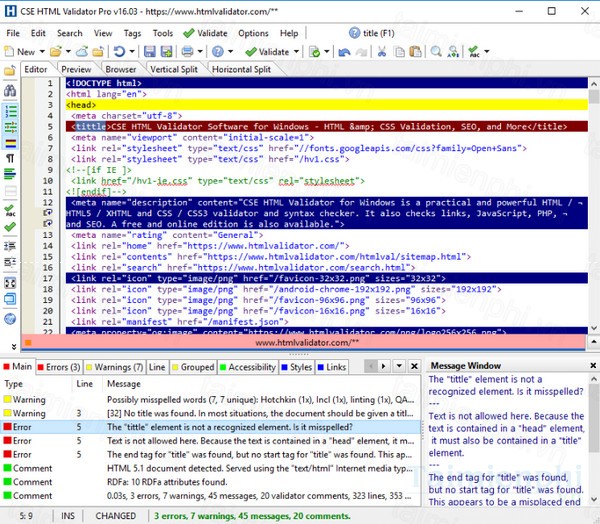Click the Line column header
The height and width of the screenshot is (524, 600).
[x=87, y=384]
